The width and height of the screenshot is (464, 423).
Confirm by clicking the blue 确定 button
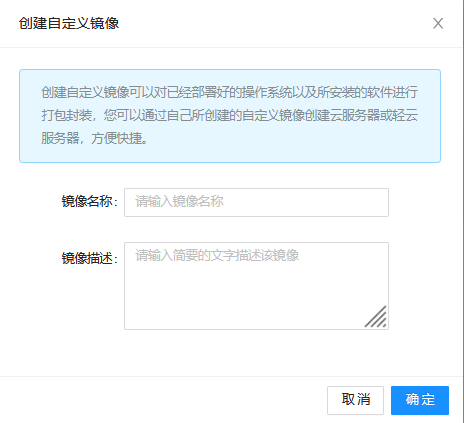tap(420, 400)
